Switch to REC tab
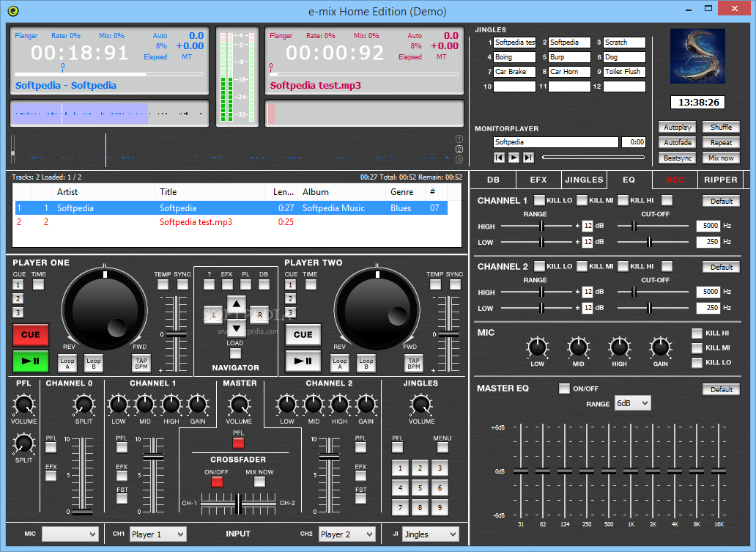The image size is (756, 552). point(675,180)
